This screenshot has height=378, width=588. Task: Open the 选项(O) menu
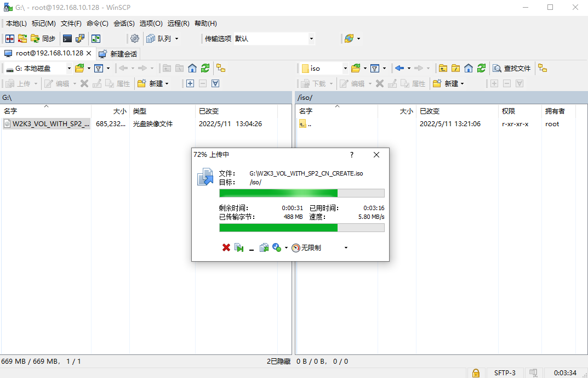151,23
